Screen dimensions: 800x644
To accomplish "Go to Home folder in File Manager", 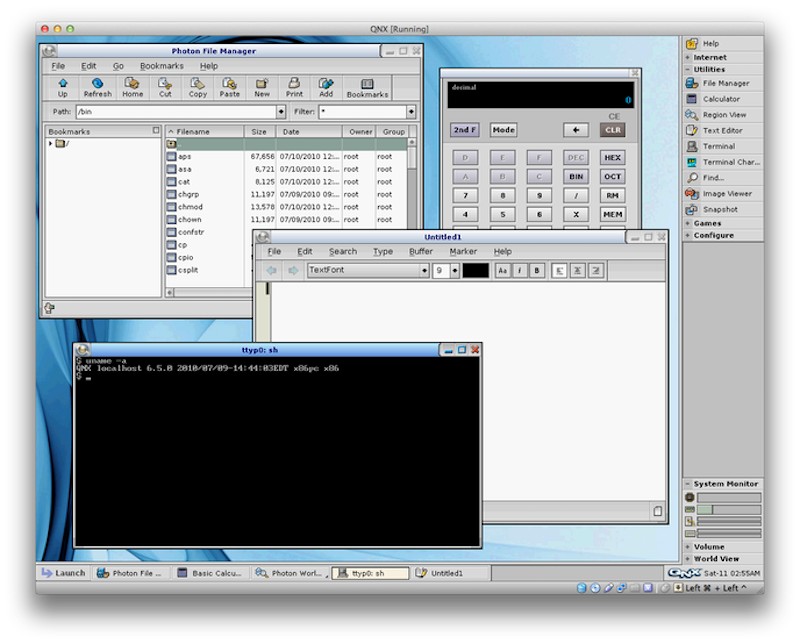I will [133, 88].
